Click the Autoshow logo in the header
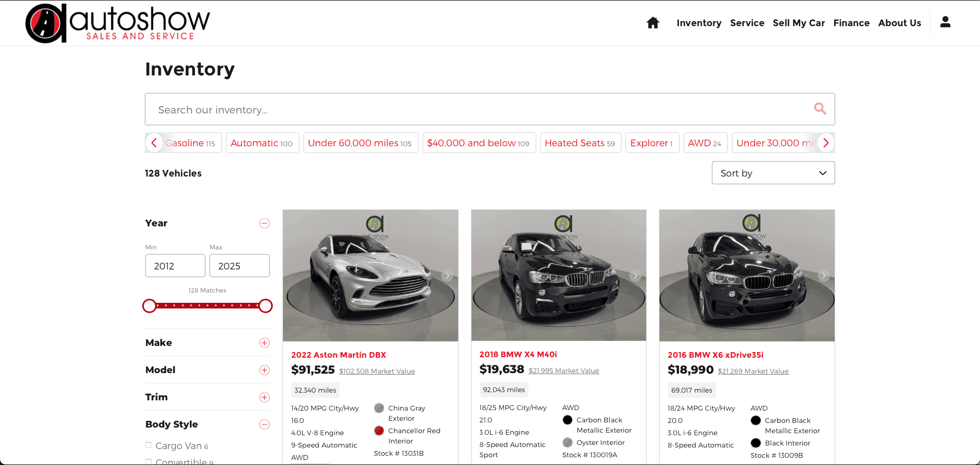The height and width of the screenshot is (465, 980). click(117, 23)
